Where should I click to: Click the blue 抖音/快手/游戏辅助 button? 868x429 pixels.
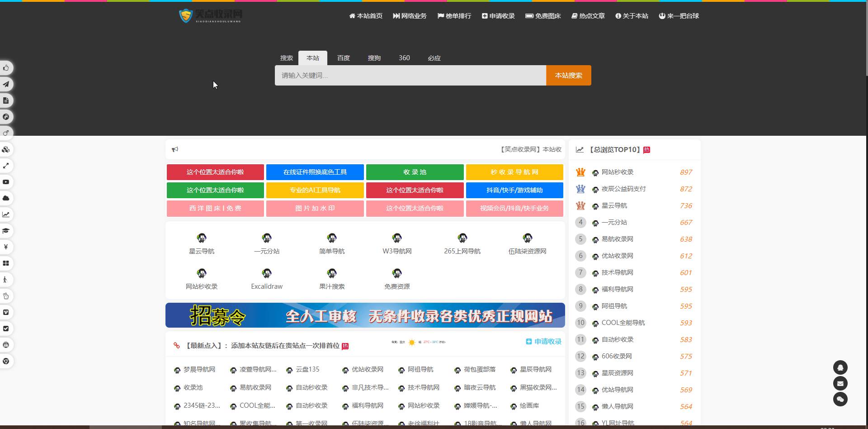[x=514, y=190]
